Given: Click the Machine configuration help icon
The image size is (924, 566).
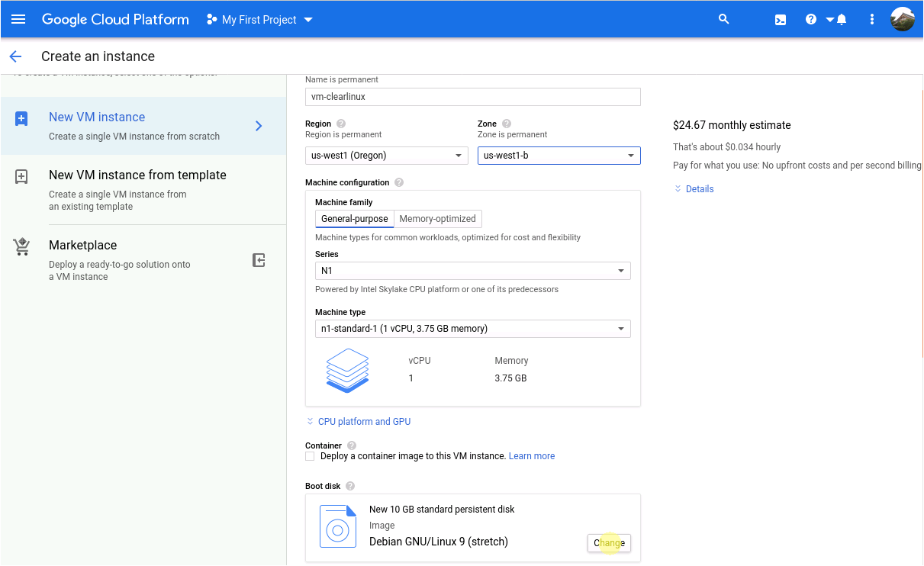Looking at the screenshot, I should tap(399, 182).
